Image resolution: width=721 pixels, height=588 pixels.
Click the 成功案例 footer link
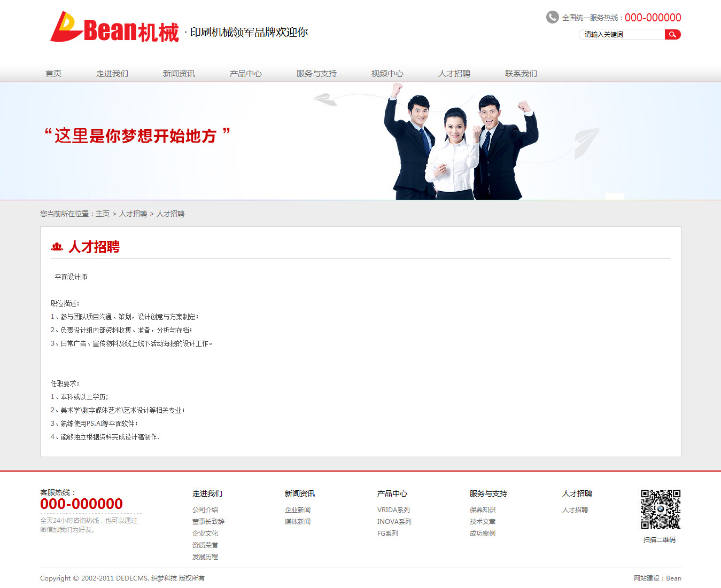[x=483, y=534]
